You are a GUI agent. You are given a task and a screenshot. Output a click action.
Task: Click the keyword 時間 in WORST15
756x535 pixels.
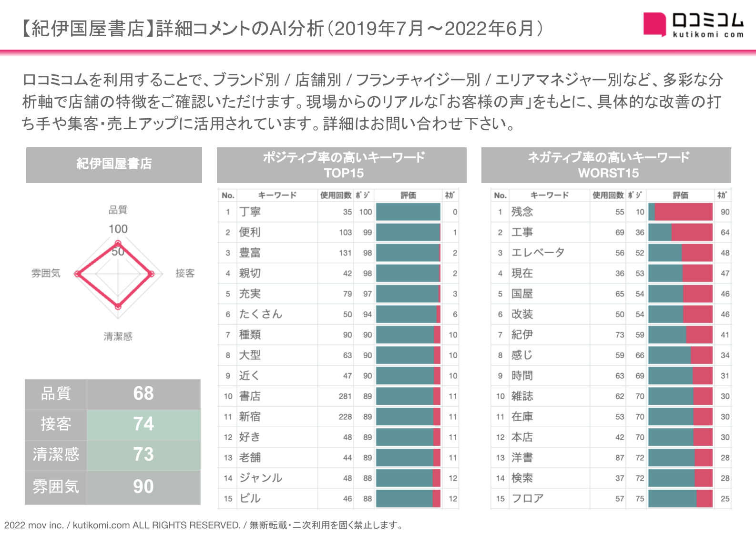click(522, 376)
